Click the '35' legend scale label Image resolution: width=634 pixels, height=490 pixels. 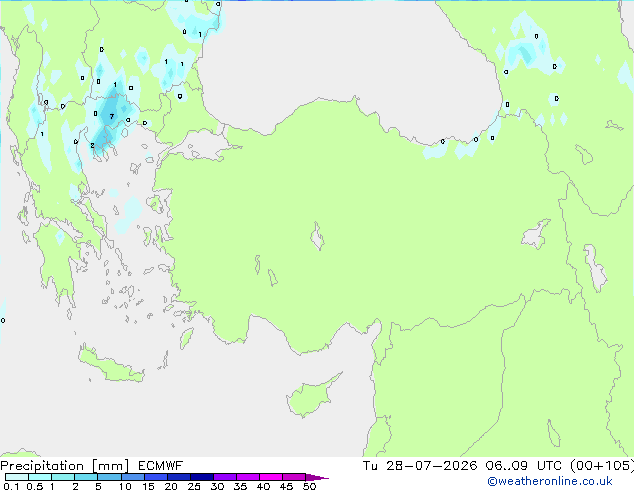click(240, 486)
